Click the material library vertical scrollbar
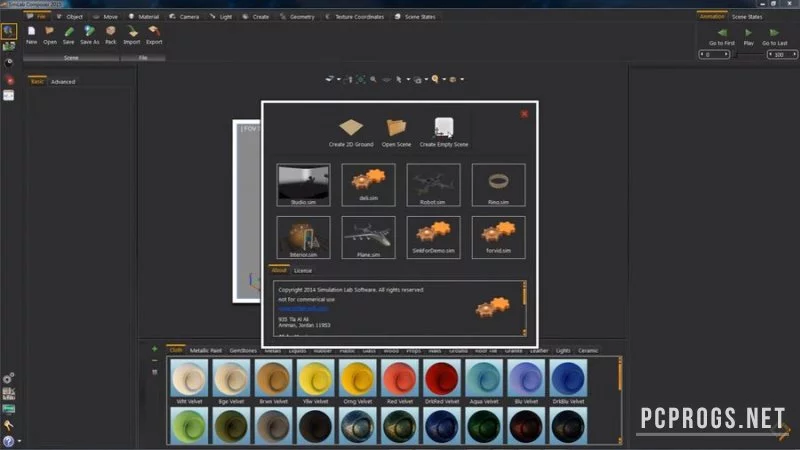Viewport: 800px width, 450px height. [x=620, y=401]
